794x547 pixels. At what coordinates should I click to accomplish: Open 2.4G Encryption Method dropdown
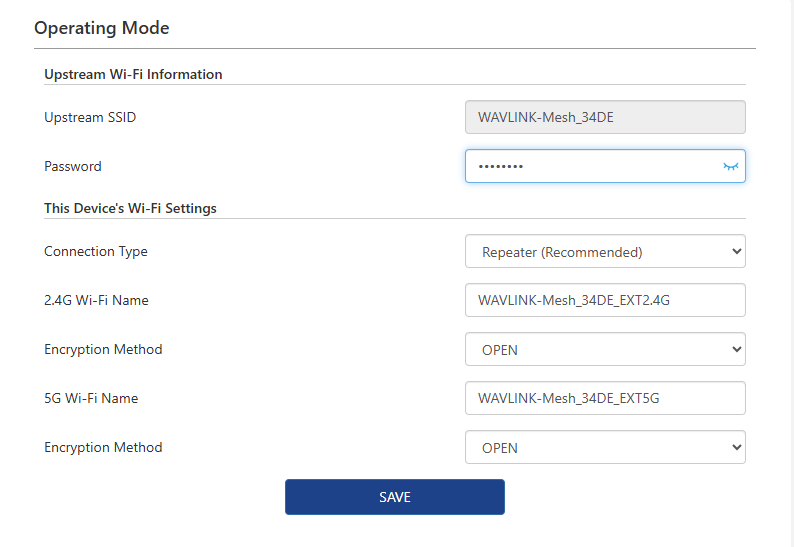pyautogui.click(x=605, y=349)
